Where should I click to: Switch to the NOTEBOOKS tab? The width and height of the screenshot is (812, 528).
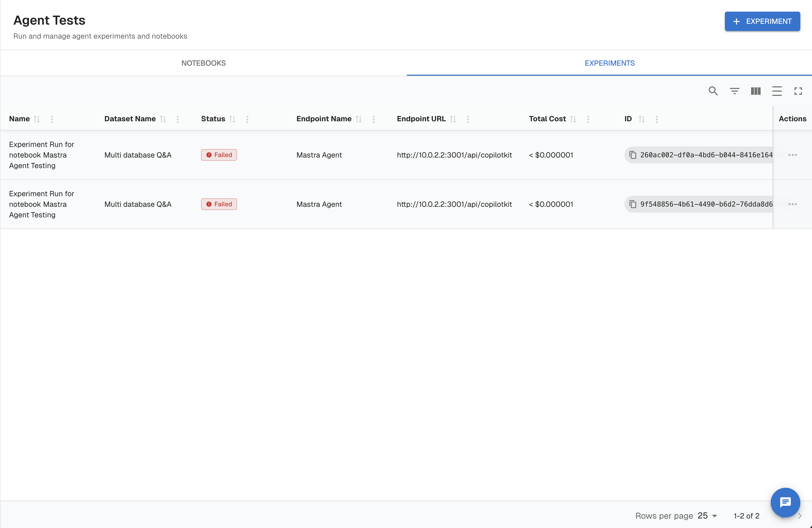(203, 63)
